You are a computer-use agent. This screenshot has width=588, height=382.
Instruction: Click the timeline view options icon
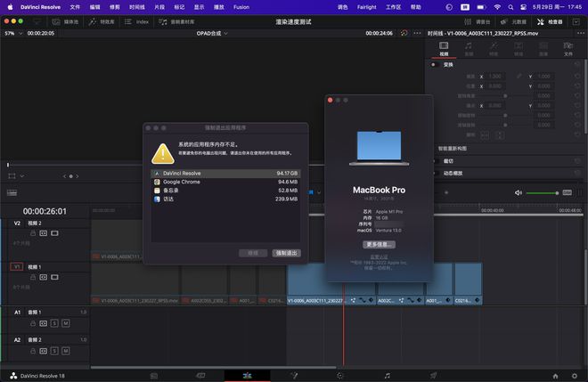tap(12, 191)
